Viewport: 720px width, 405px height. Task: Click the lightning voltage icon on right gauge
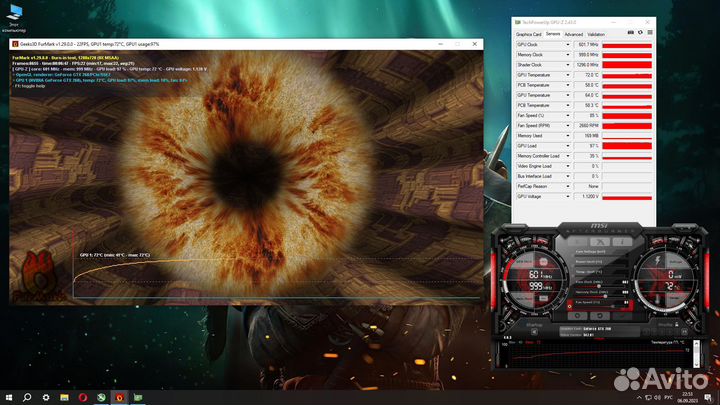pyautogui.click(x=658, y=261)
